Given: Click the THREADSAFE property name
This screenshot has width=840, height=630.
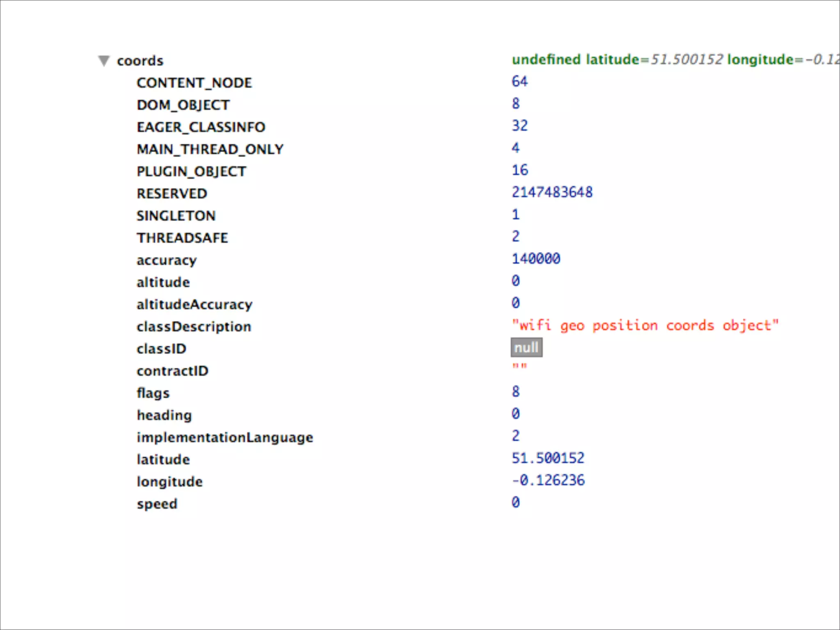Looking at the screenshot, I should pyautogui.click(x=182, y=238).
